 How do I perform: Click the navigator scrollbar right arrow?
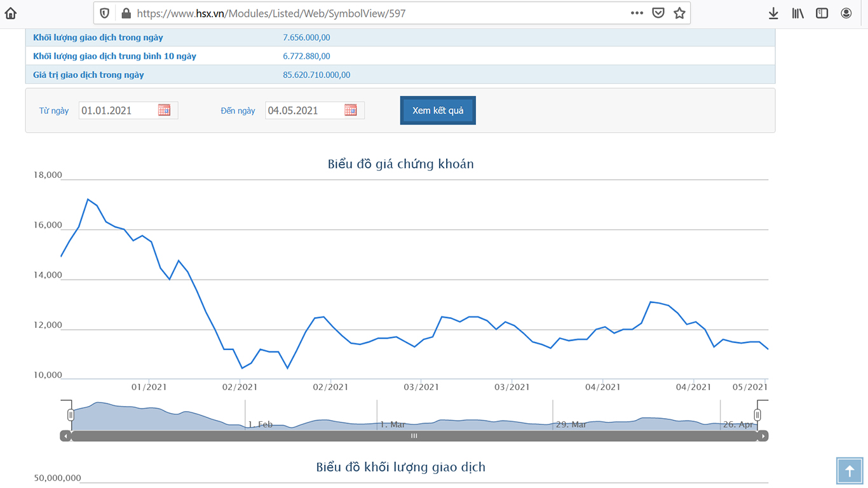(x=763, y=436)
